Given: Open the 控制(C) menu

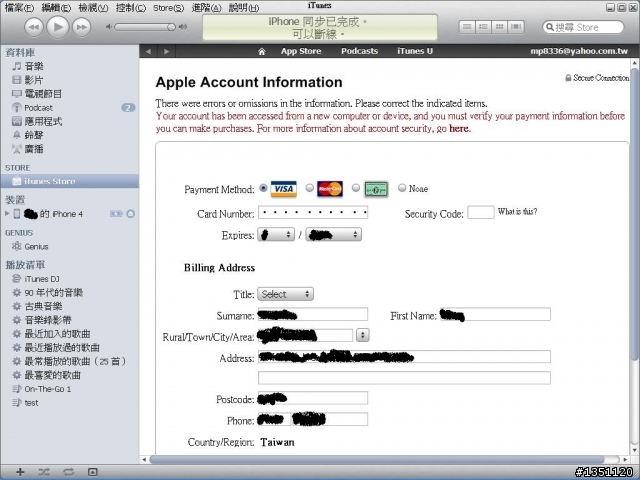Looking at the screenshot, I should point(131,8).
